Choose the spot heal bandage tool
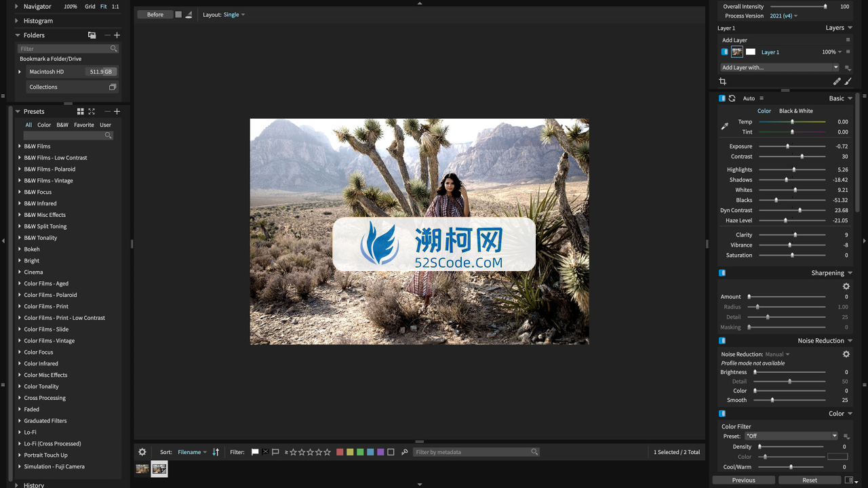Image resolution: width=868 pixels, height=488 pixels. click(837, 81)
